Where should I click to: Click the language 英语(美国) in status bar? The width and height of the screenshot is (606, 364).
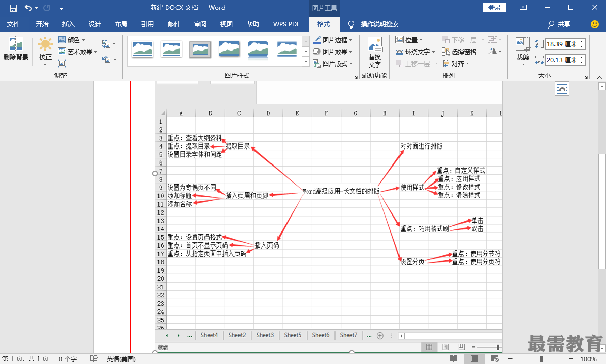121,359
